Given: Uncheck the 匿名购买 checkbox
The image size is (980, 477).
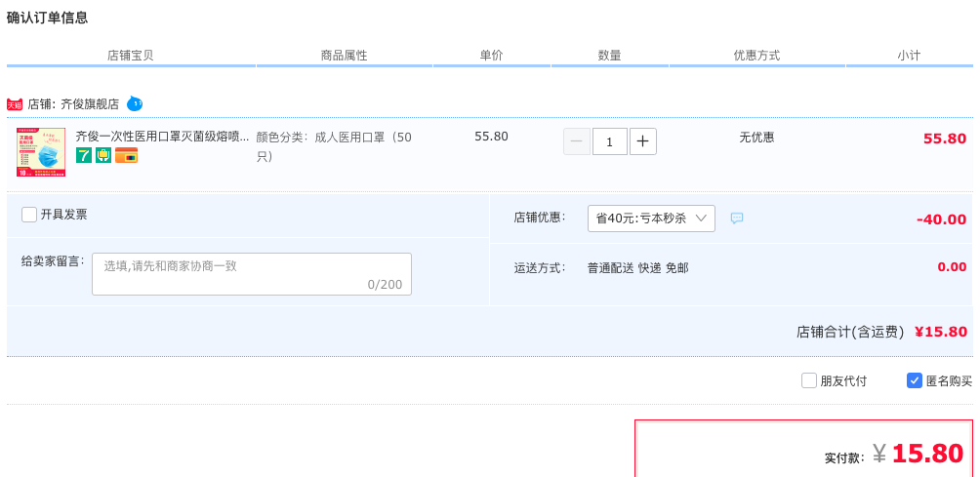Looking at the screenshot, I should click(915, 380).
